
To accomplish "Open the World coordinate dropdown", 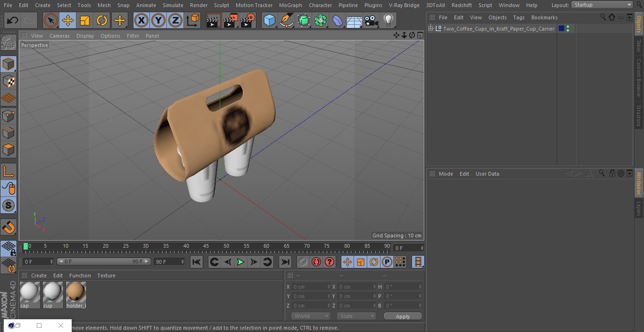I will pyautogui.click(x=311, y=316).
